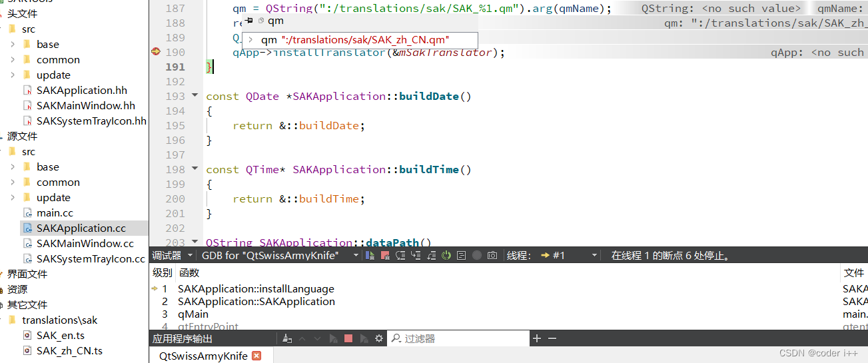
Task: Click the 文件 column header
Action: pos(854,272)
